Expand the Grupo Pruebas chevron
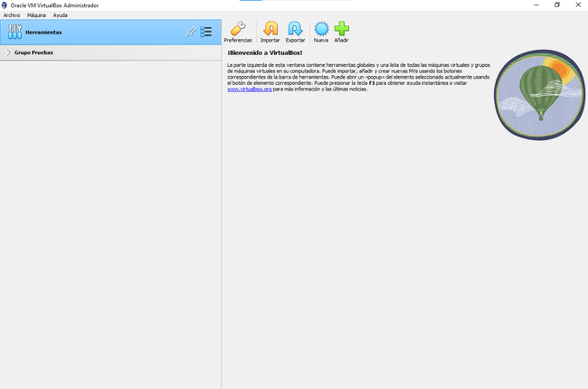The width and height of the screenshot is (588, 389). 8,52
